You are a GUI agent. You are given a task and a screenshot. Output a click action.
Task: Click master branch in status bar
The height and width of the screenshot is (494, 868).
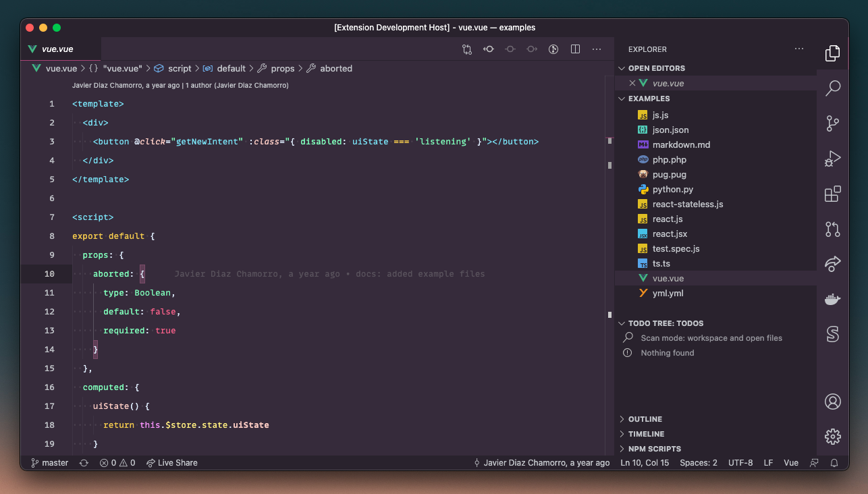pos(49,463)
